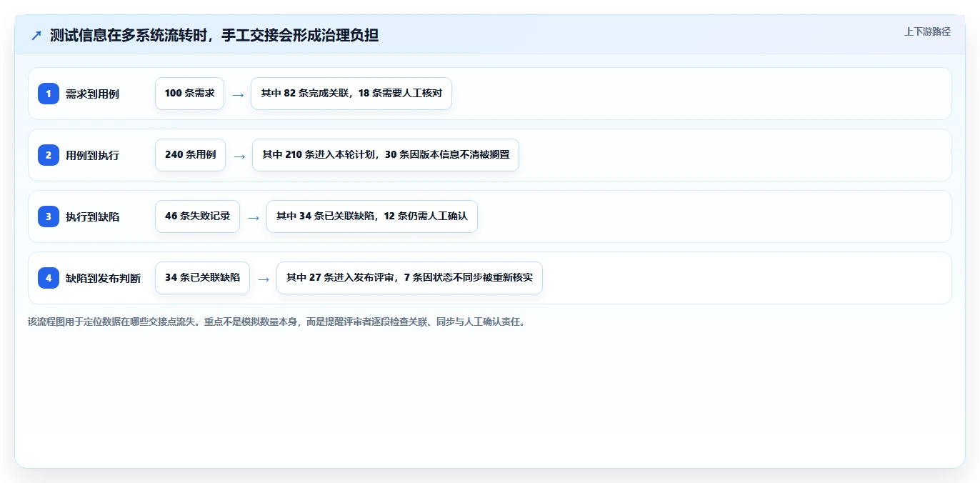Click the '缺陷到发布判断' step label

[103, 278]
